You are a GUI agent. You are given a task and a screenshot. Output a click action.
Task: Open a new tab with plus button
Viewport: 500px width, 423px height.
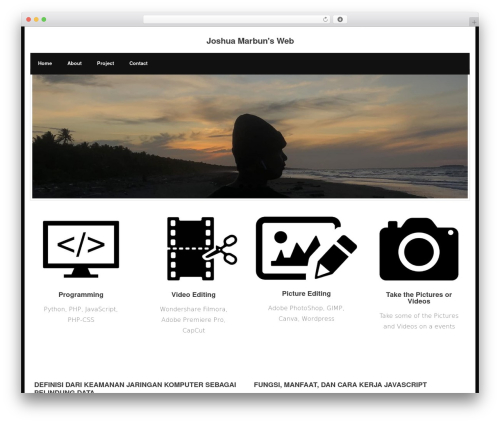point(474,22)
